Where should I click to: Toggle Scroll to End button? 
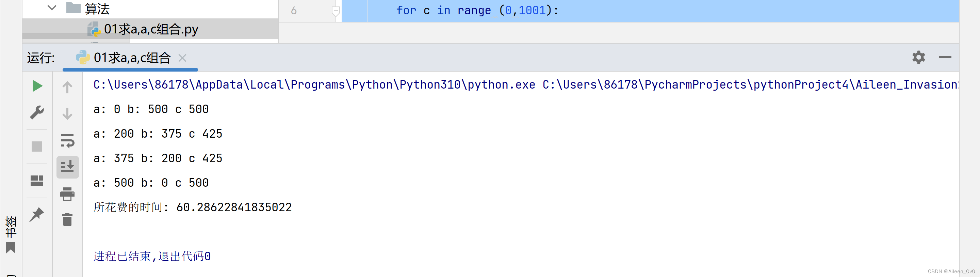[x=67, y=167]
